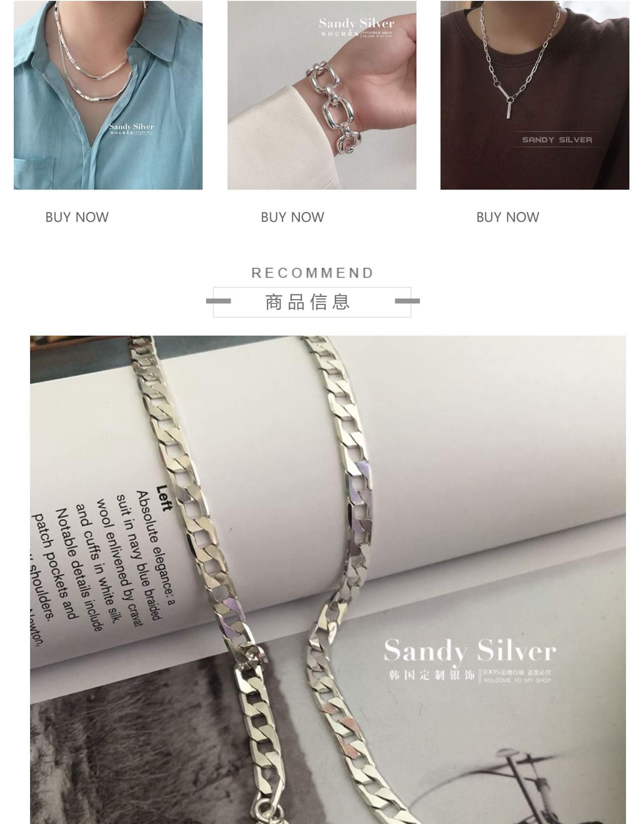The height and width of the screenshot is (824, 644).
Task: Click the Sandy Silver watermark on the blue shirt photo
Action: (131, 129)
